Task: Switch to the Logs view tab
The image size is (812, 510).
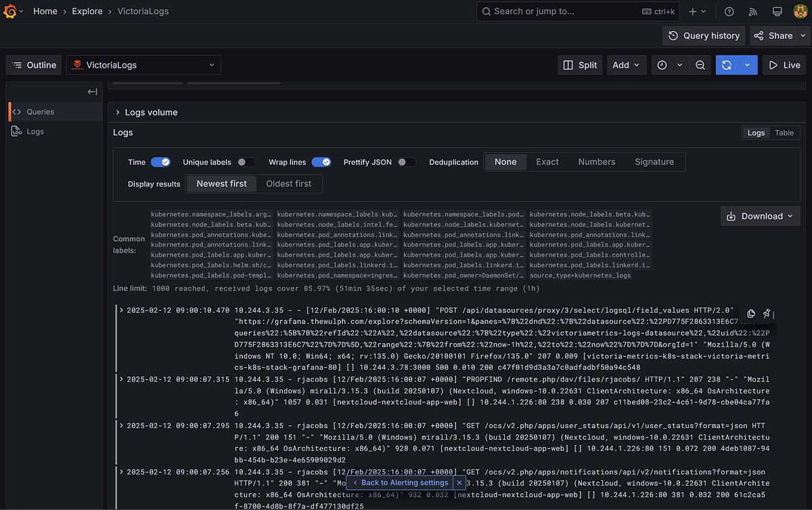Action: [x=756, y=133]
